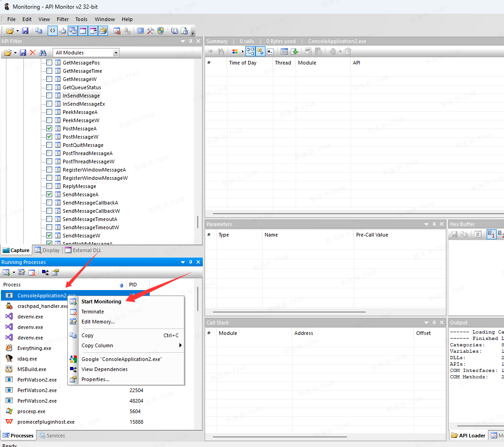Click the call tree view icon in Summary toolbar

point(250,51)
